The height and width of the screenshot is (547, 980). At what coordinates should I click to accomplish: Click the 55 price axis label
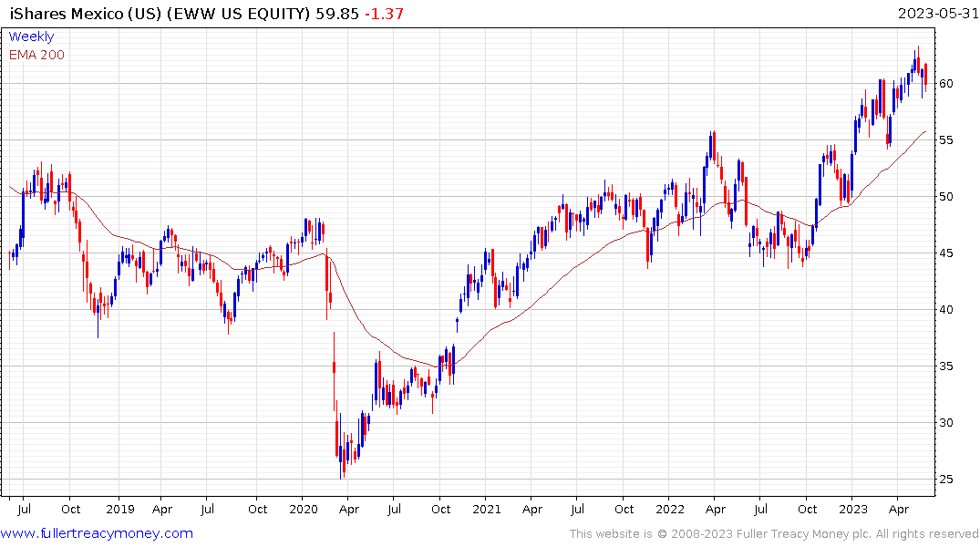[x=946, y=140]
